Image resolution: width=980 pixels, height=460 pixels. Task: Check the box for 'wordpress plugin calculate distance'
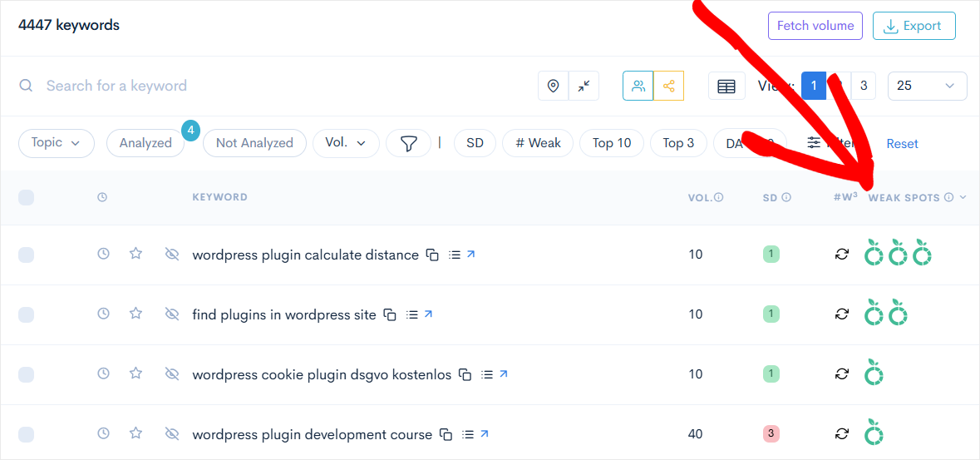click(x=27, y=255)
